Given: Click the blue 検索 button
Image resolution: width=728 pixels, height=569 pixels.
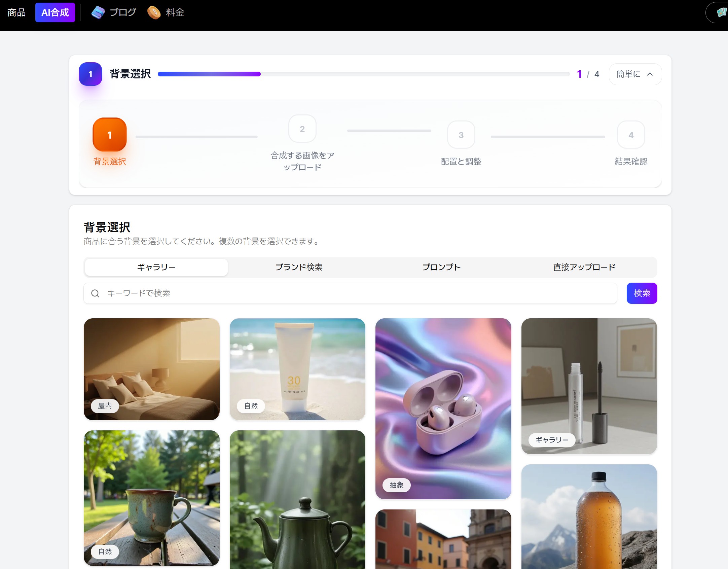Looking at the screenshot, I should [x=642, y=293].
